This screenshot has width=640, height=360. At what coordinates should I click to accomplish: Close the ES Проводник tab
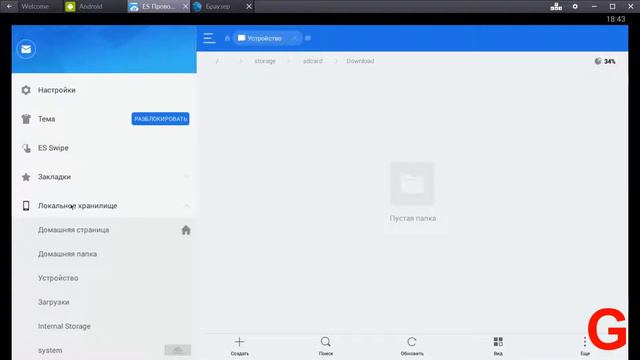185,7
